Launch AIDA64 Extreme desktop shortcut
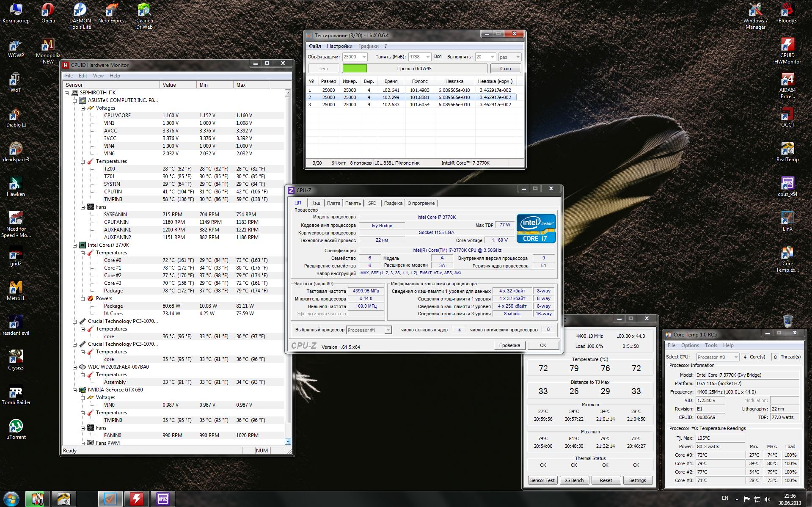The image size is (812, 507). [787, 85]
